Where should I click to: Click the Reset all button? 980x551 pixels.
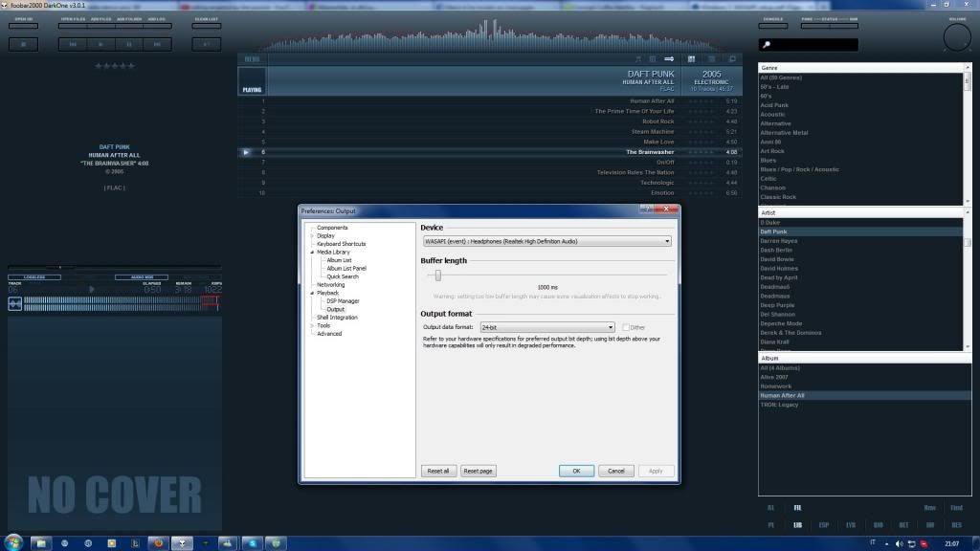coord(438,471)
